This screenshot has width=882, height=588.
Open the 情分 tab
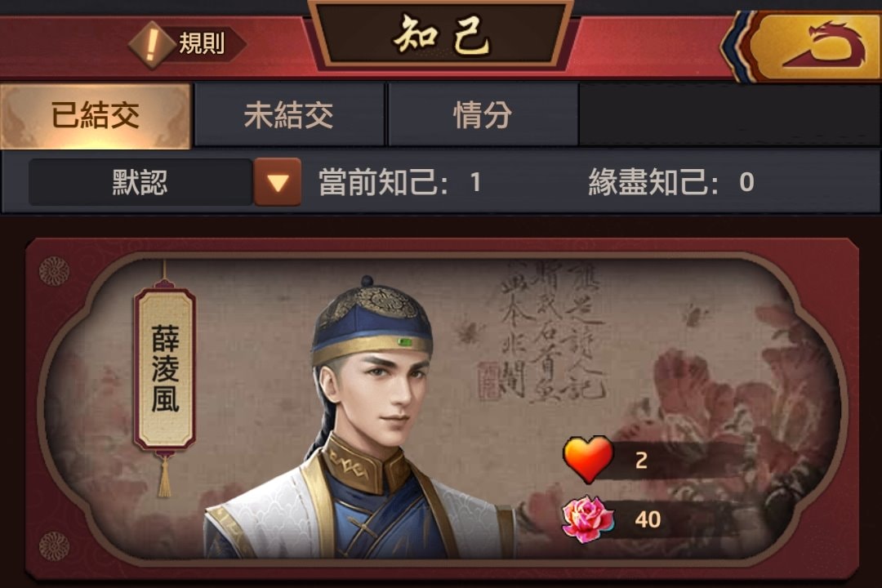[483, 115]
